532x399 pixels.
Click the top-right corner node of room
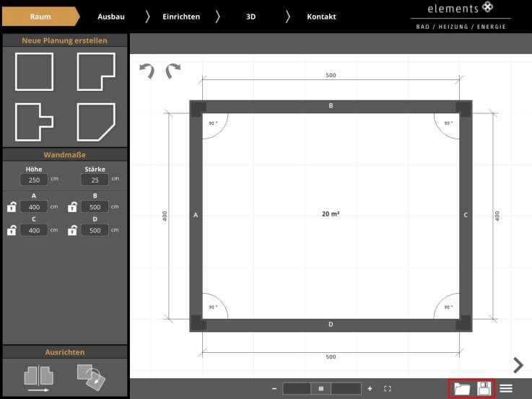coord(463,109)
